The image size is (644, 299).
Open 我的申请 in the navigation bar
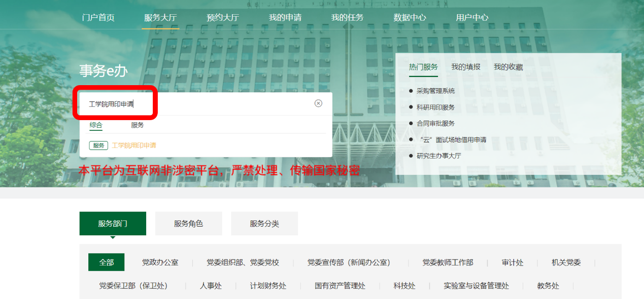pos(285,17)
